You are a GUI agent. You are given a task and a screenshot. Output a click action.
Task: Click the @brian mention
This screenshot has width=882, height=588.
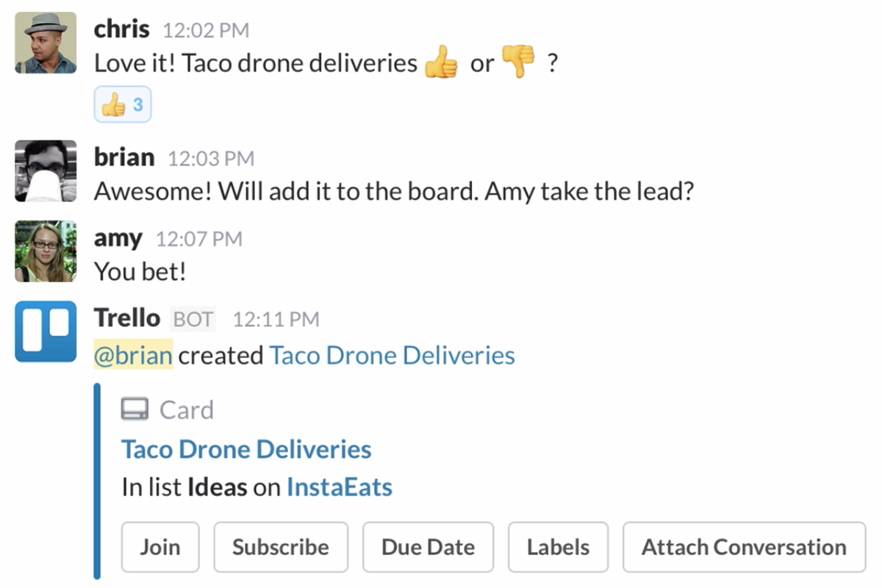[x=133, y=355]
